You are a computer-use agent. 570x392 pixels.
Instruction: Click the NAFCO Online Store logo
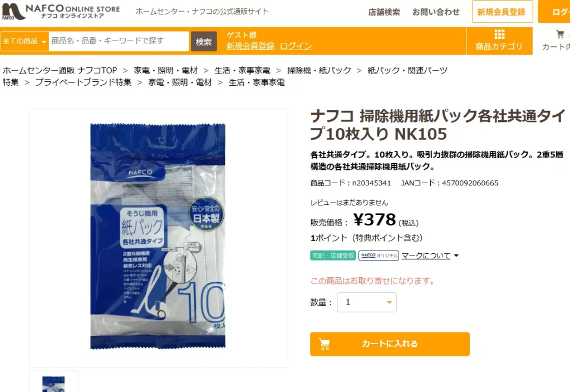pyautogui.click(x=61, y=11)
